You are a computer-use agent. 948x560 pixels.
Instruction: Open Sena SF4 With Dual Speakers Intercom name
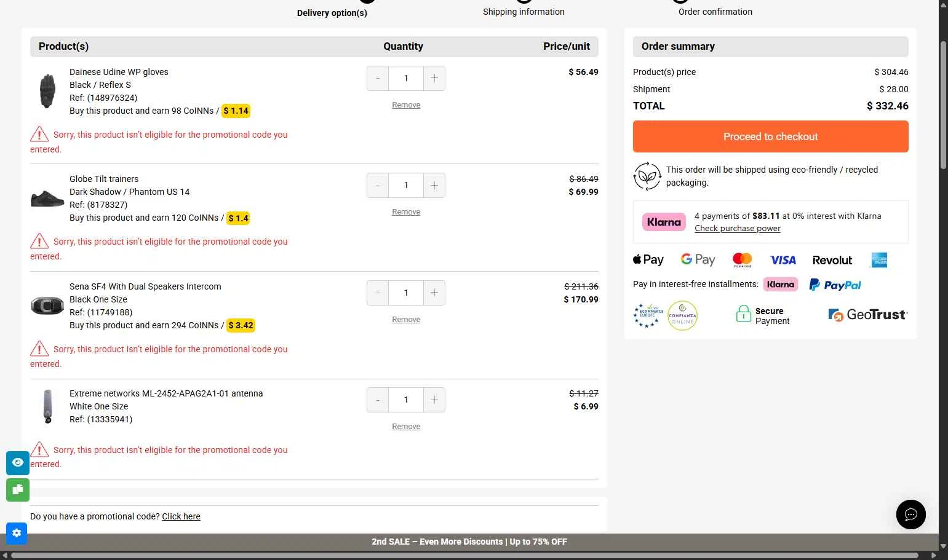(145, 286)
